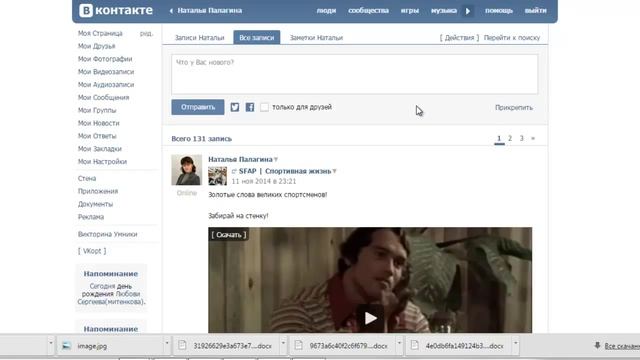640x360 pixels.
Task: Expand arrow next to post author name
Action: (276, 160)
